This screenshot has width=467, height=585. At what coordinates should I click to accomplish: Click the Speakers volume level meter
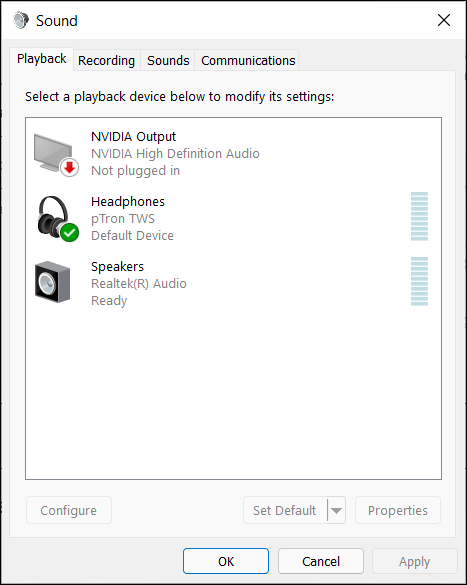[419, 281]
